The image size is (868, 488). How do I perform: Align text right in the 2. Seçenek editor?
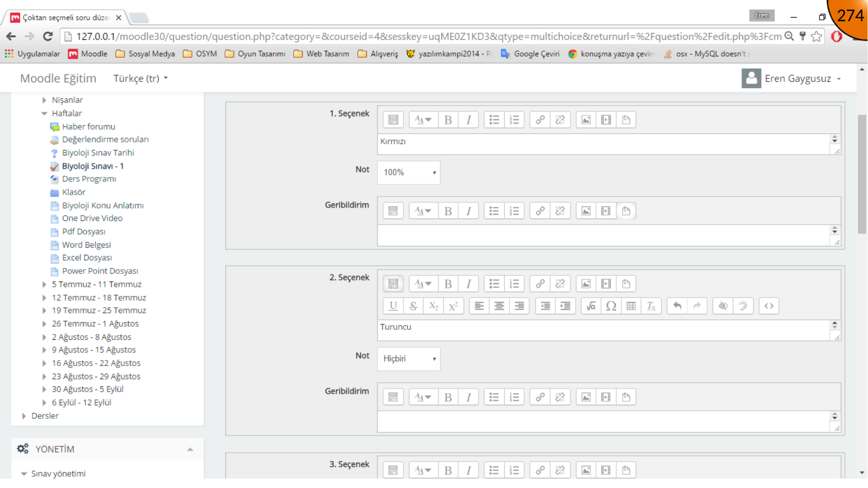pos(520,306)
